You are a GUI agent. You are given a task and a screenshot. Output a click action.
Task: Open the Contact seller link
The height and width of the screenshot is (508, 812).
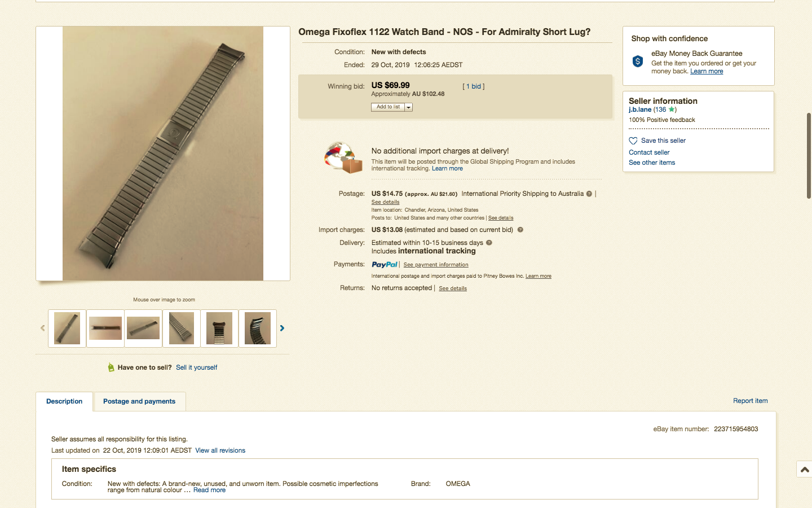tap(649, 152)
